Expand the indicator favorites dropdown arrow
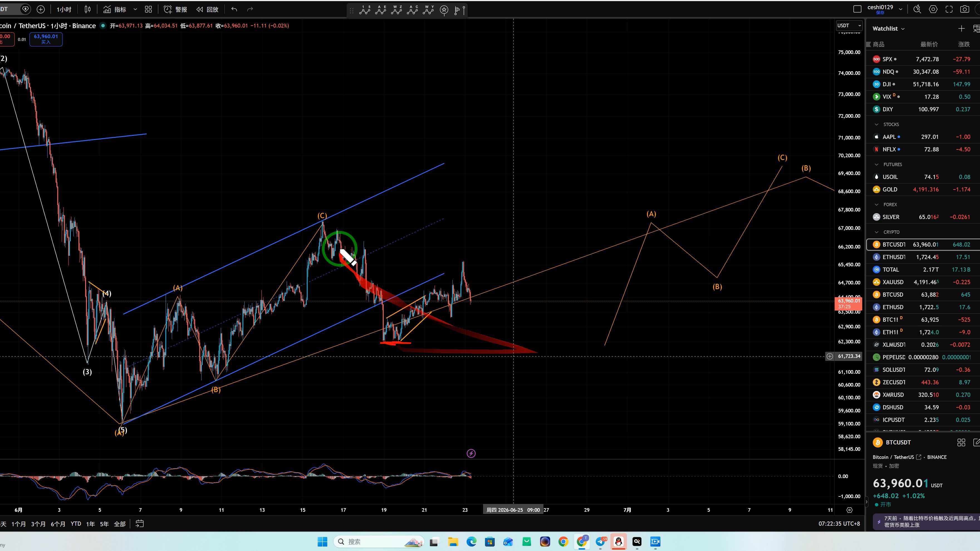This screenshot has height=551, width=980. 135,9
